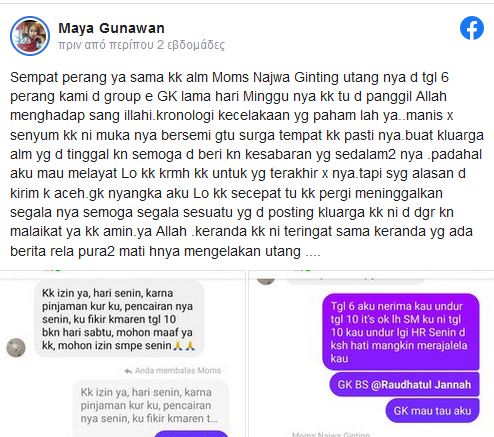Select the 'GK mau tau aku' bubble
Viewport: 494px width, 437px height.
coord(432,410)
